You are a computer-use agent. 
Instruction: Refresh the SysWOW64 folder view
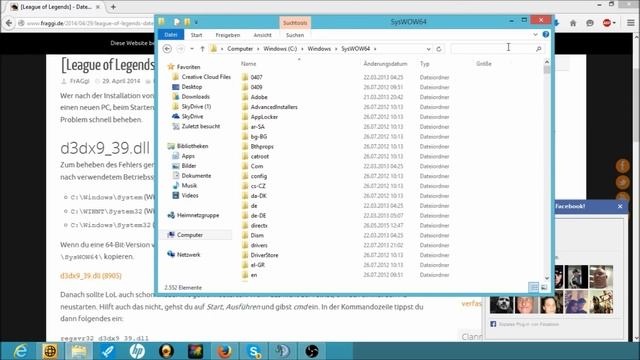click(439, 49)
